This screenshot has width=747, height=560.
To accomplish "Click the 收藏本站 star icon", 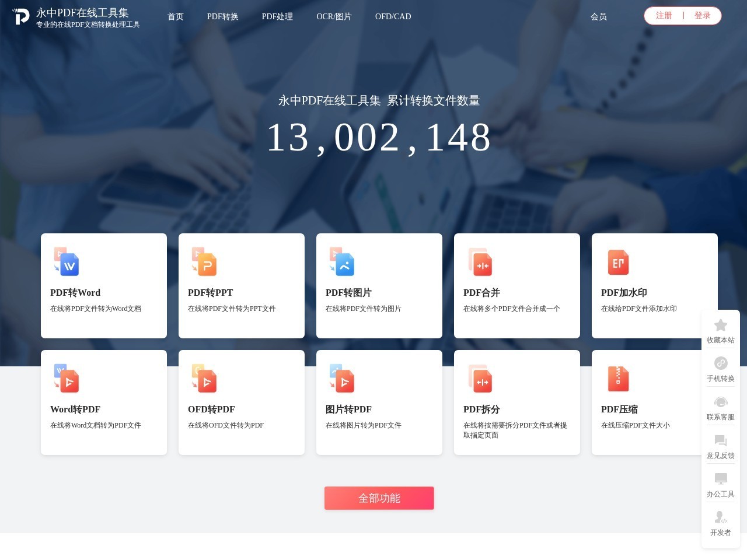I will [721, 325].
